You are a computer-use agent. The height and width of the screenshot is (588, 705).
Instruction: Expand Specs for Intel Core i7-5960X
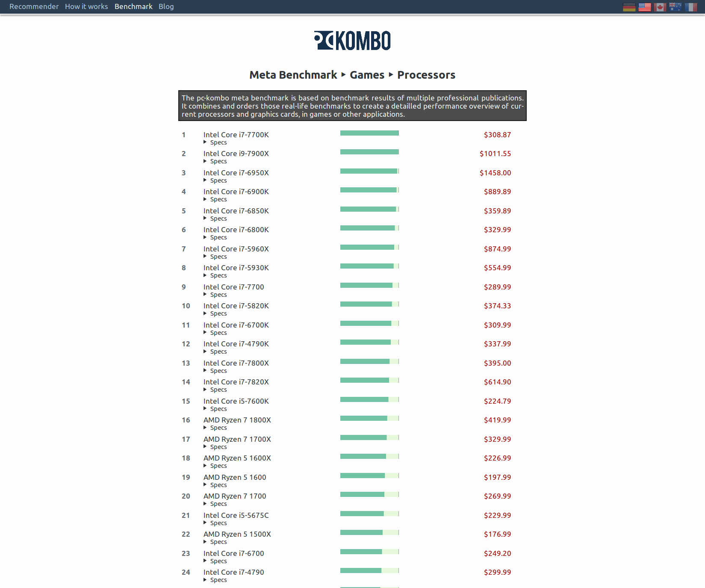[215, 257]
